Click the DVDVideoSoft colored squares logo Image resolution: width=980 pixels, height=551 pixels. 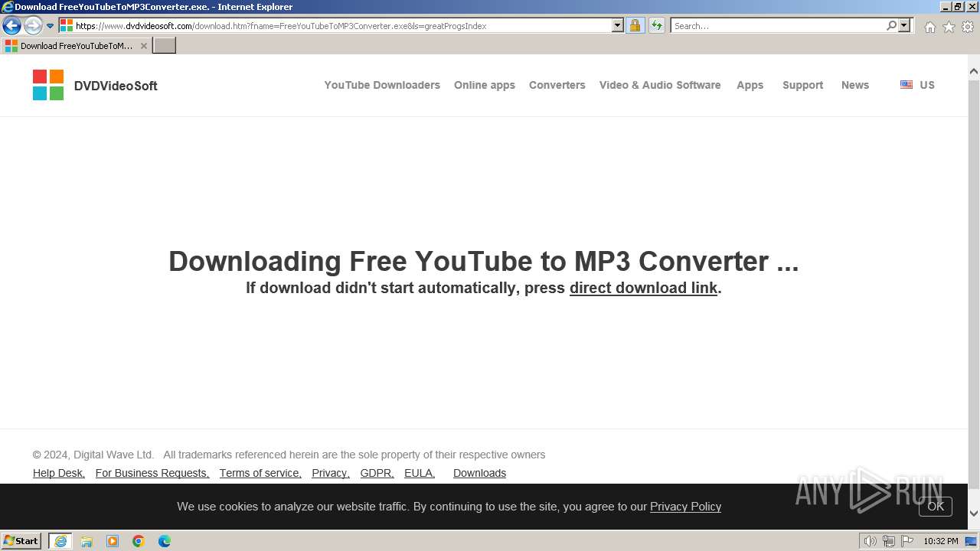(x=48, y=85)
